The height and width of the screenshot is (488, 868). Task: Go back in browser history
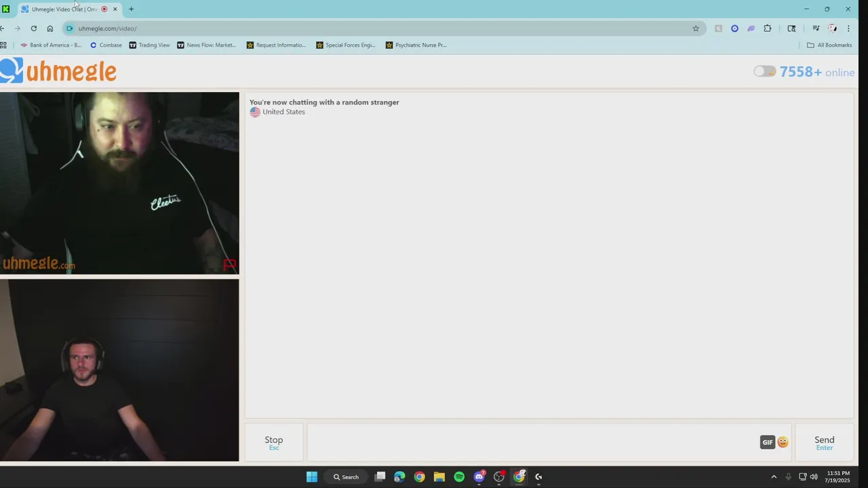(3, 28)
